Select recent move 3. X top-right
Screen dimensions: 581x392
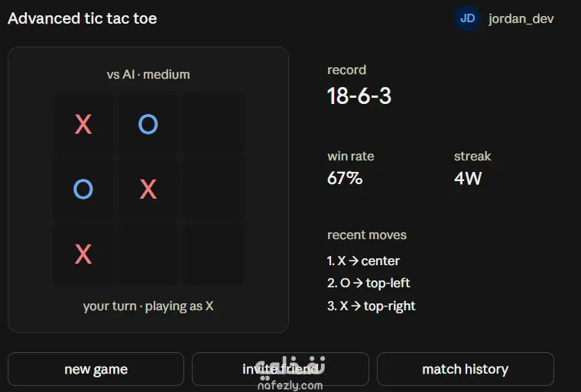[371, 306]
